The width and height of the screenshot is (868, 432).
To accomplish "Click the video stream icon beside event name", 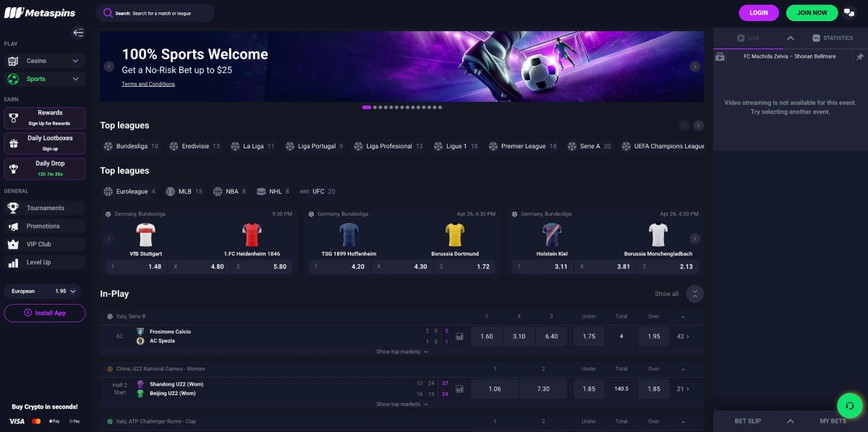I will (x=720, y=56).
